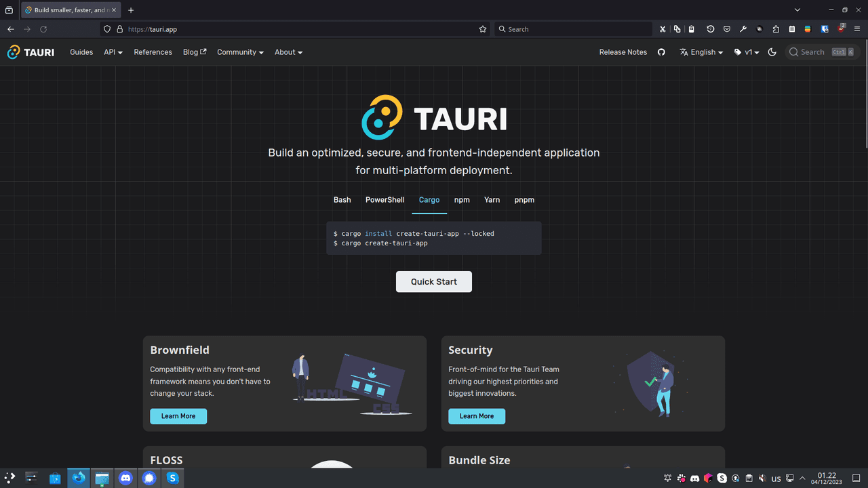Screen dimensions: 868x488
Task: Expand the About dropdown menu
Action: tap(288, 52)
